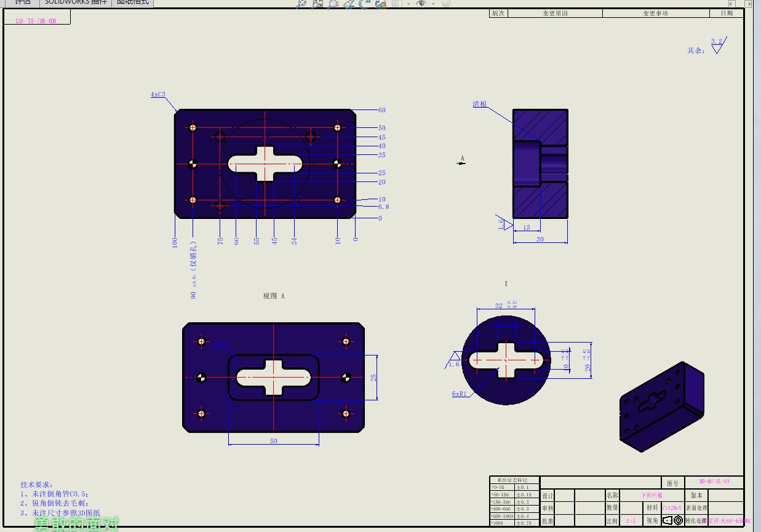Click the 审核 cell in the title block
The height and width of the screenshot is (532, 761).
[x=548, y=509]
